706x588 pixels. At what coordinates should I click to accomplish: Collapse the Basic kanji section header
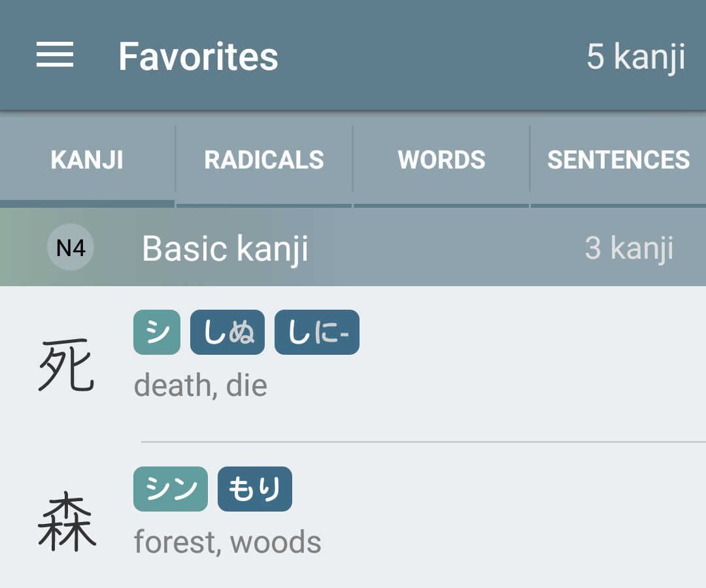click(x=353, y=247)
